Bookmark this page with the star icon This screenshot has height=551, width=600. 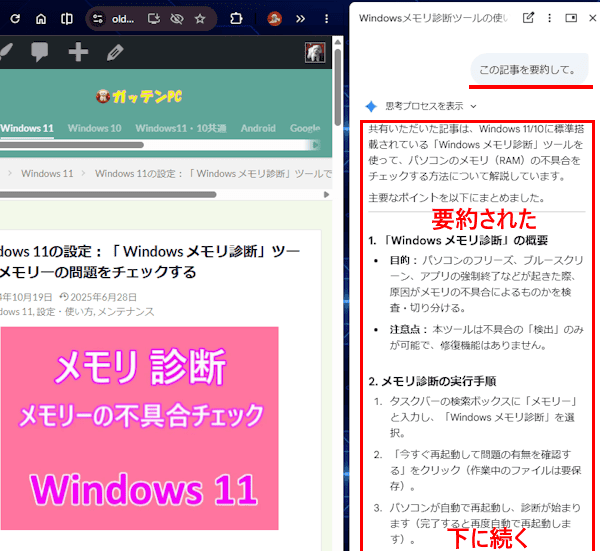point(200,19)
